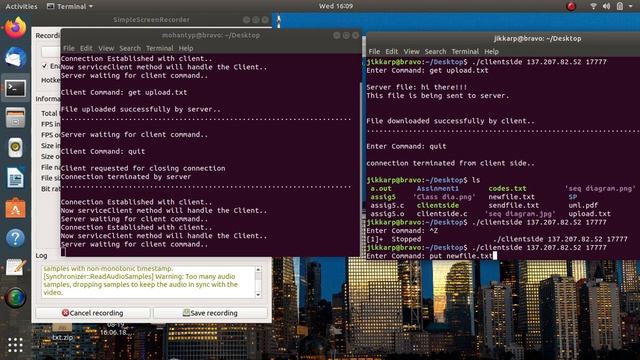Click 'File downloaded successfully by client..' line
This screenshot has width=640, height=360.
(451, 121)
